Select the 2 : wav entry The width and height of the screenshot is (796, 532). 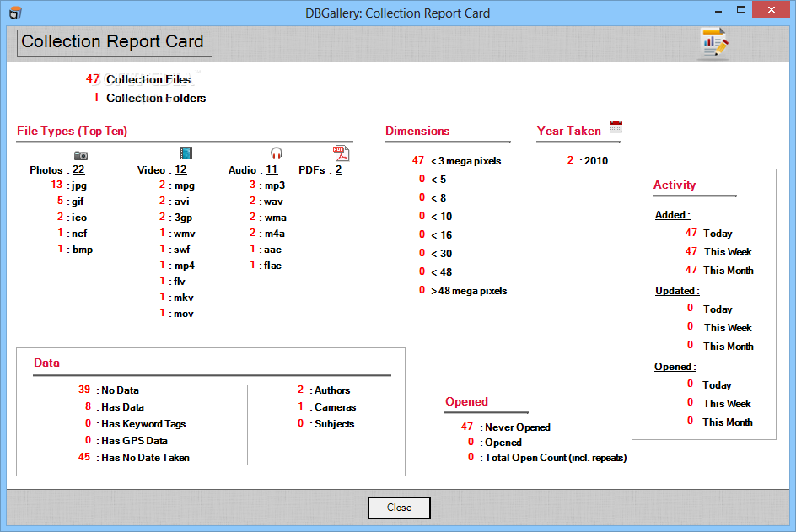click(x=266, y=201)
